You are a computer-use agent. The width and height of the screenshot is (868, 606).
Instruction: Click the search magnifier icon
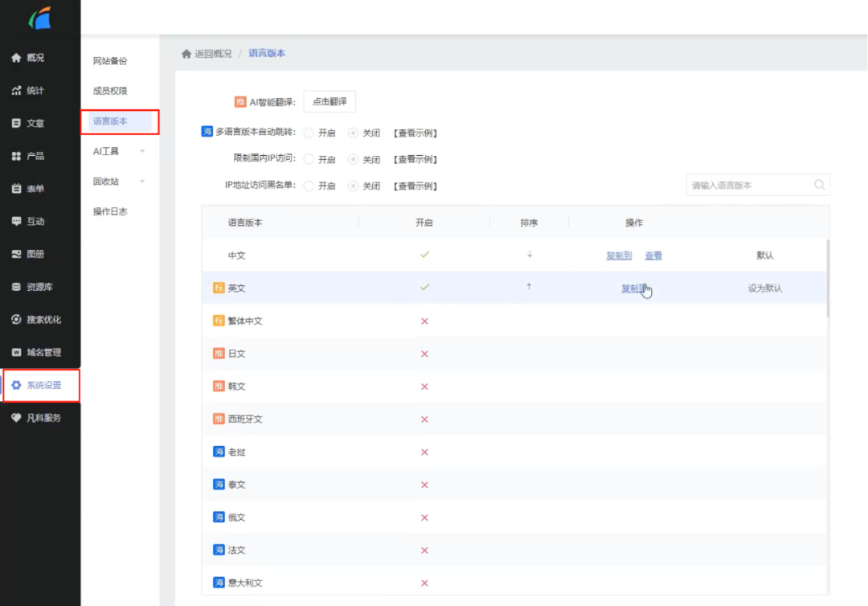point(819,185)
